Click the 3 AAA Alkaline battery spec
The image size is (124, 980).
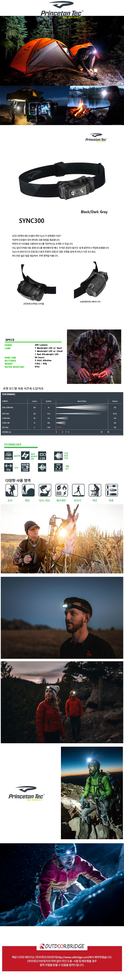point(43,360)
